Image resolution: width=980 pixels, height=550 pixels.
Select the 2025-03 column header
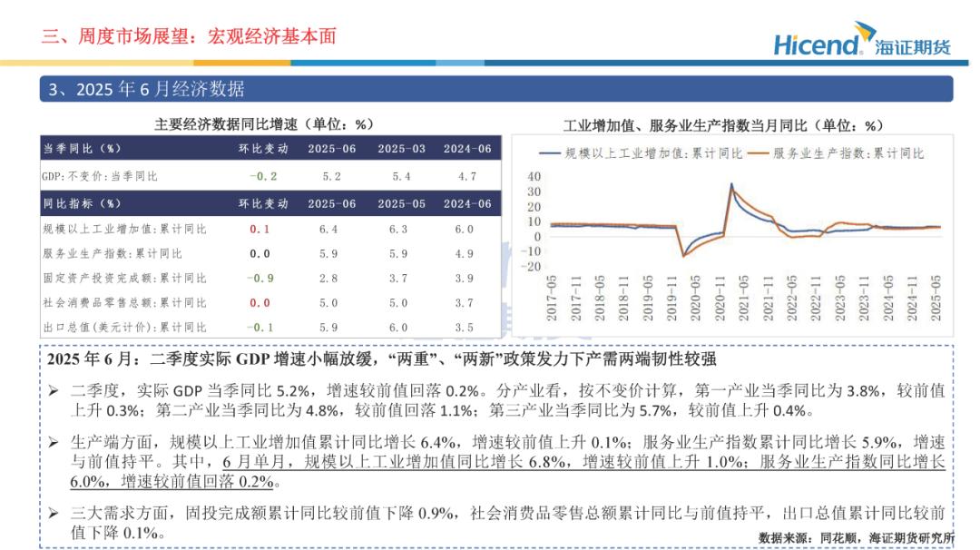(401, 149)
